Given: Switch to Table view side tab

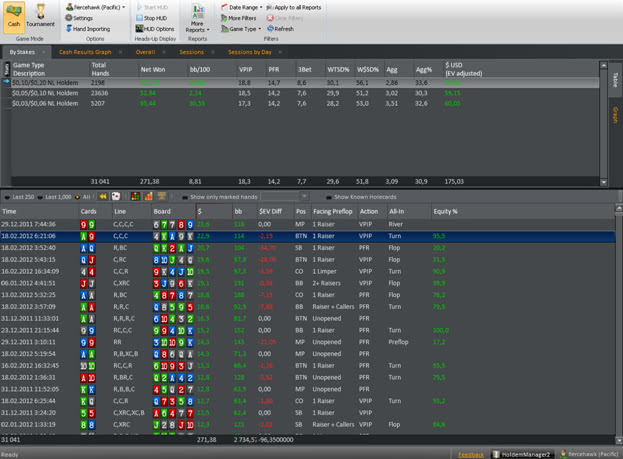Looking at the screenshot, I should [615, 79].
